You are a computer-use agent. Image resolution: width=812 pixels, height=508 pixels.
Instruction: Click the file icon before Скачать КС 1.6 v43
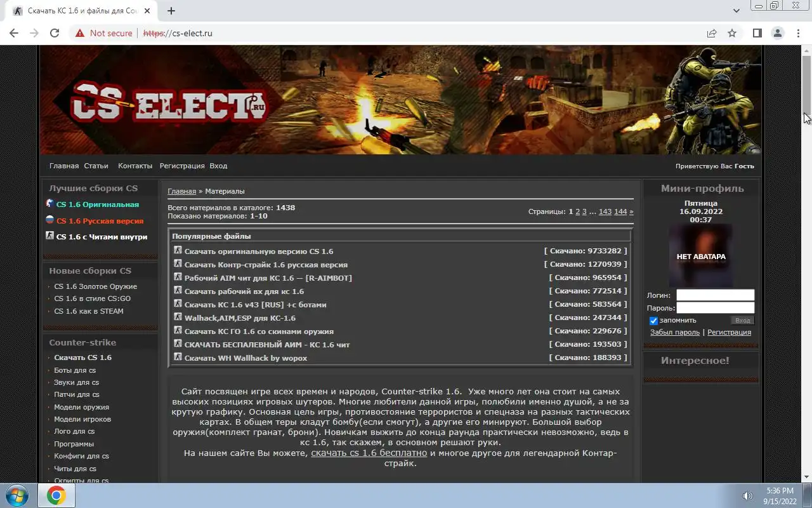(178, 304)
